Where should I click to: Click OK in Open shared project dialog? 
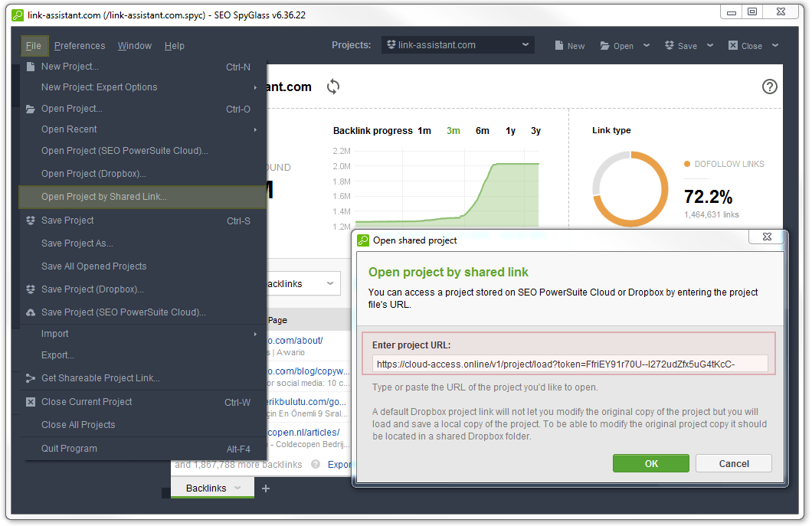pyautogui.click(x=651, y=463)
